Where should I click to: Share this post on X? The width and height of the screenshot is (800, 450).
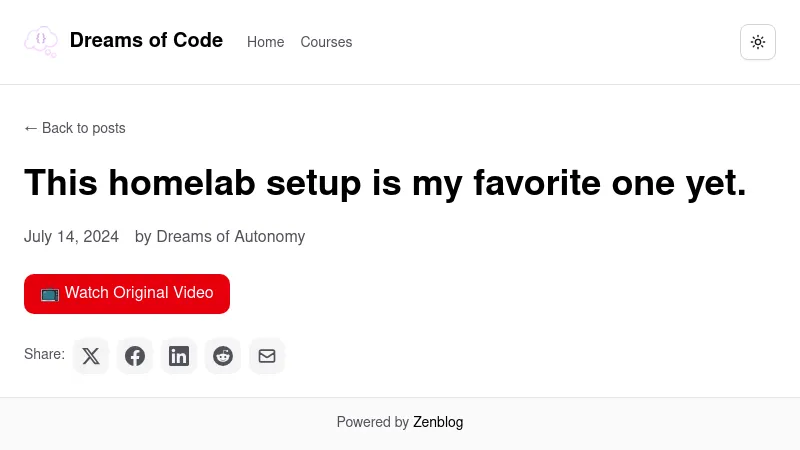point(91,356)
